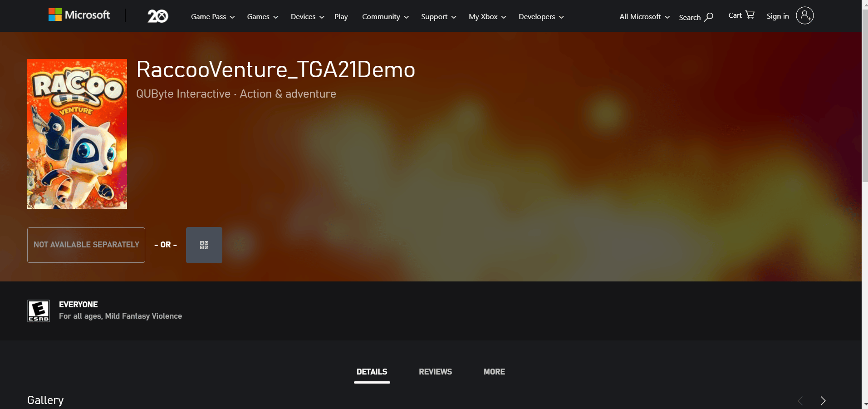Go to the next gallery image arrow

click(823, 400)
